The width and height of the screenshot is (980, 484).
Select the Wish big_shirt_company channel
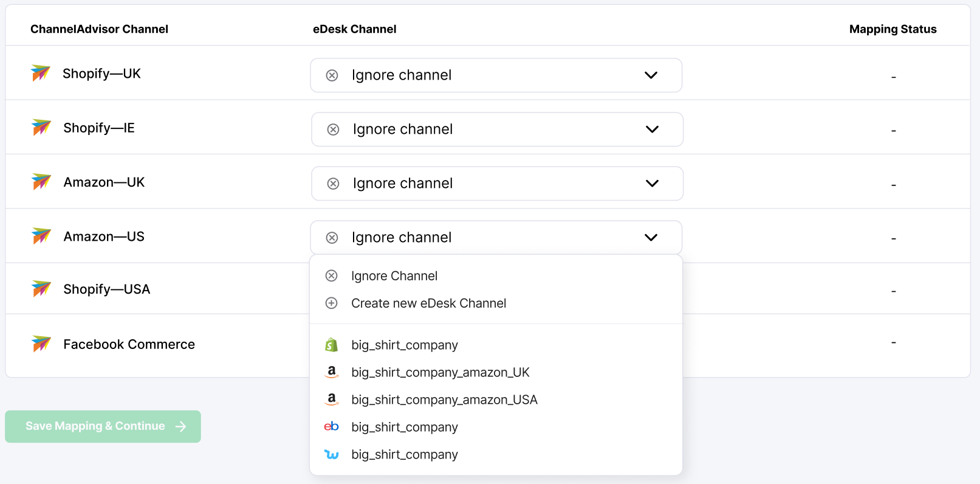click(x=496, y=454)
